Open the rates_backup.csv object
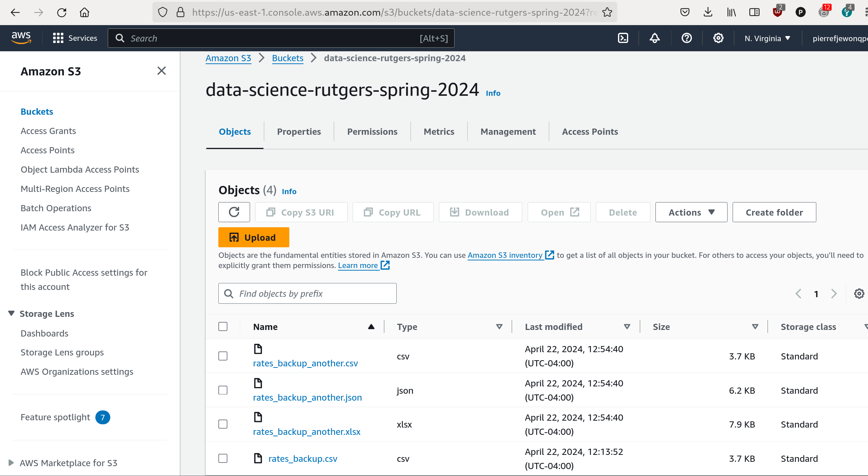This screenshot has width=868, height=476. [x=303, y=459]
